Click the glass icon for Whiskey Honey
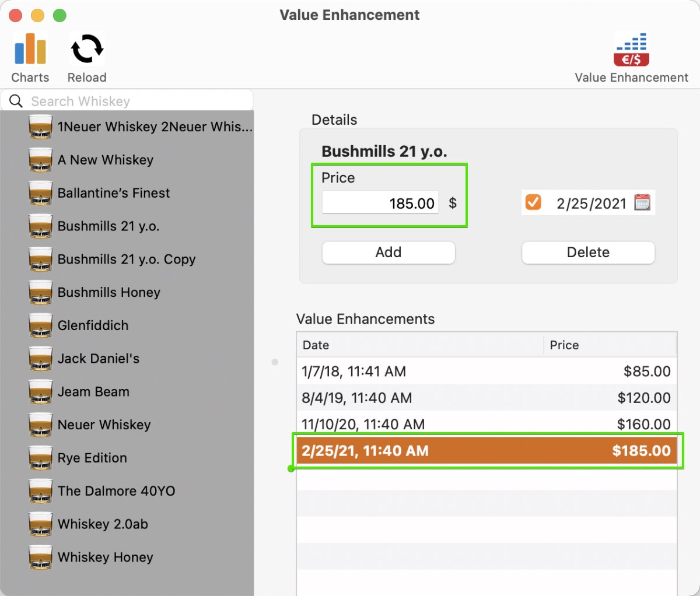Image resolution: width=700 pixels, height=596 pixels. coord(41,558)
